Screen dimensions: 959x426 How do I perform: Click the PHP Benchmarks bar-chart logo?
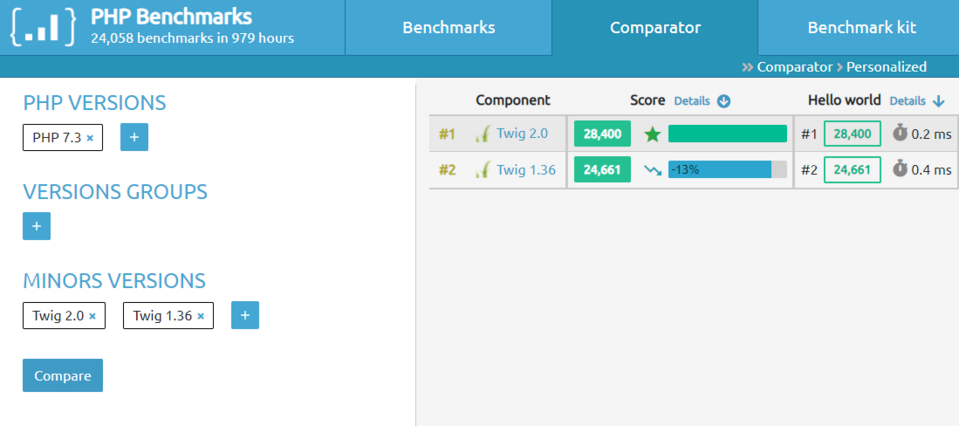43,27
